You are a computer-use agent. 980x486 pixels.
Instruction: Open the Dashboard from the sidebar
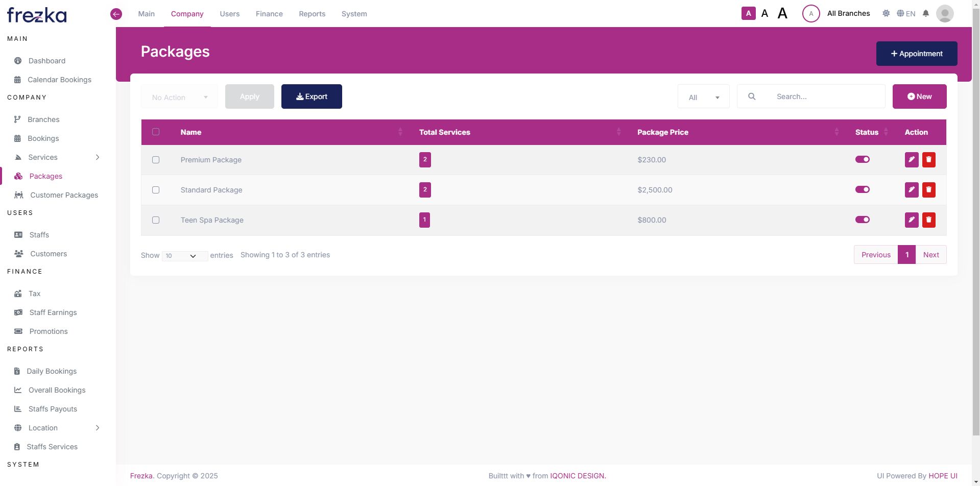(46, 61)
